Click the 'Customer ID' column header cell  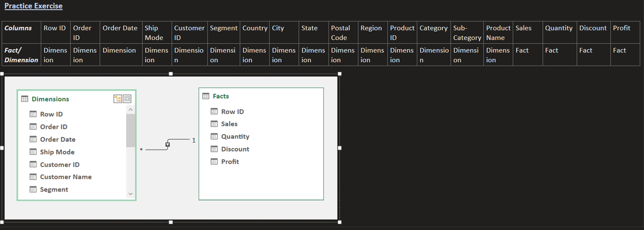coord(189,33)
